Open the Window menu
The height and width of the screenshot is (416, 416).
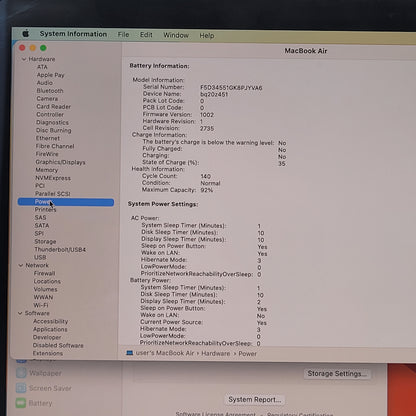tap(176, 35)
